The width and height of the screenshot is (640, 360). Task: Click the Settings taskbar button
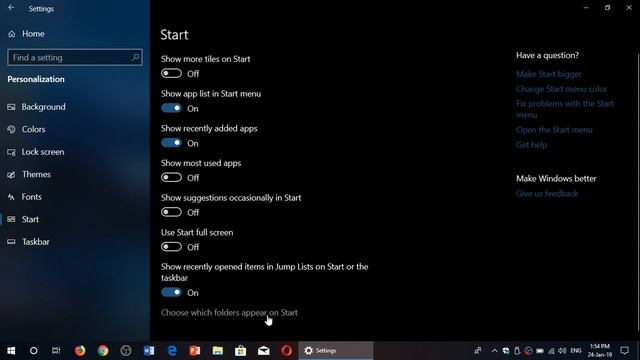click(x=336, y=351)
